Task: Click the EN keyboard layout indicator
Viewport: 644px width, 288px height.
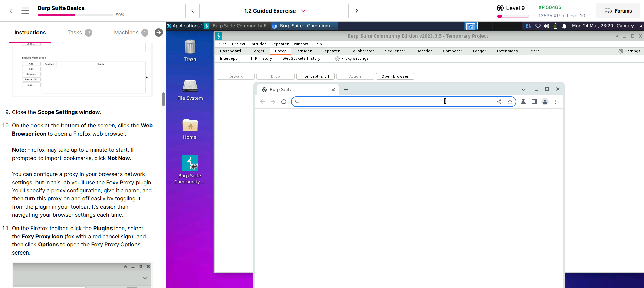Action: [529, 26]
